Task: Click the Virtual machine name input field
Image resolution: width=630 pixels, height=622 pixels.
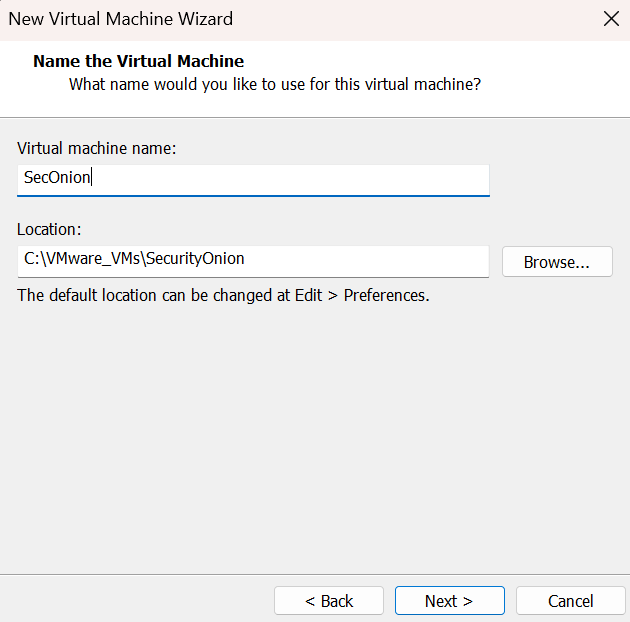Action: click(300, 178)
